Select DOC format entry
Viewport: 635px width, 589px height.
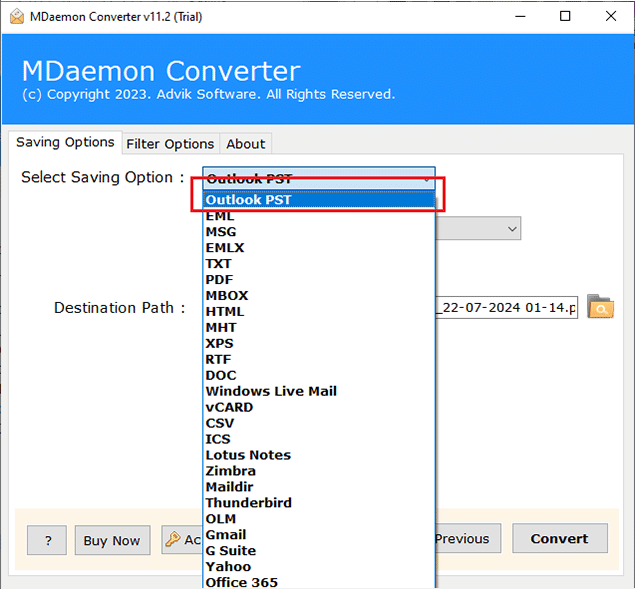(319, 375)
